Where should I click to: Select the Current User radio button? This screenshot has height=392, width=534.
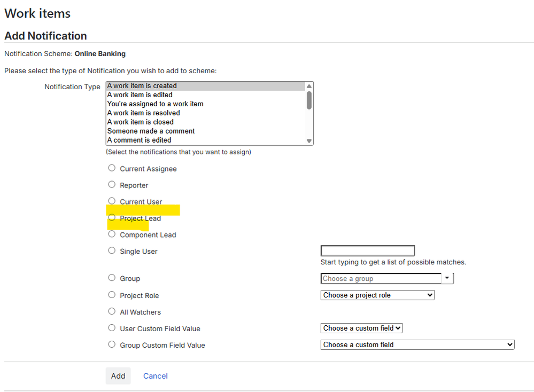112,201
